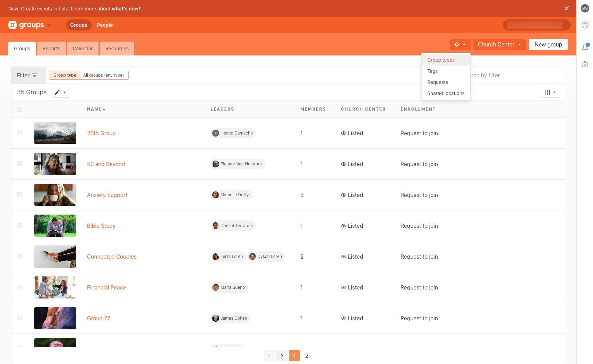The height and width of the screenshot is (364, 593).
Task: Open the column chooser icon
Action: [x=550, y=92]
